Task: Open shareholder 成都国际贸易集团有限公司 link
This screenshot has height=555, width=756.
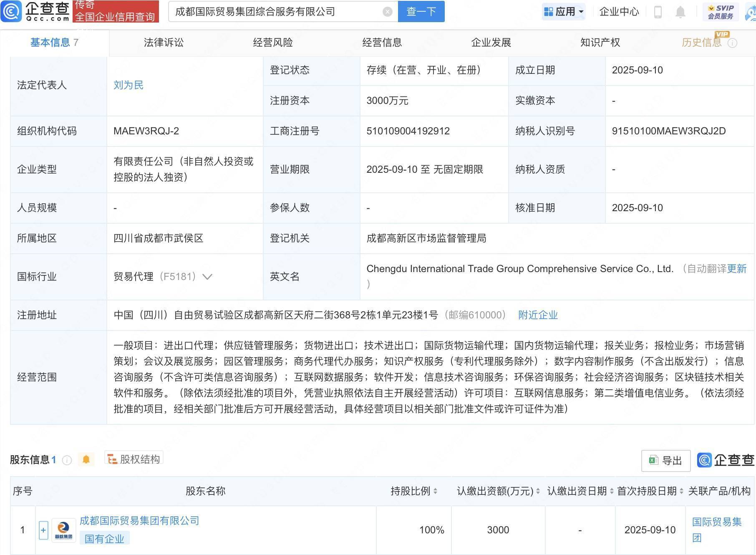Action: pyautogui.click(x=139, y=521)
